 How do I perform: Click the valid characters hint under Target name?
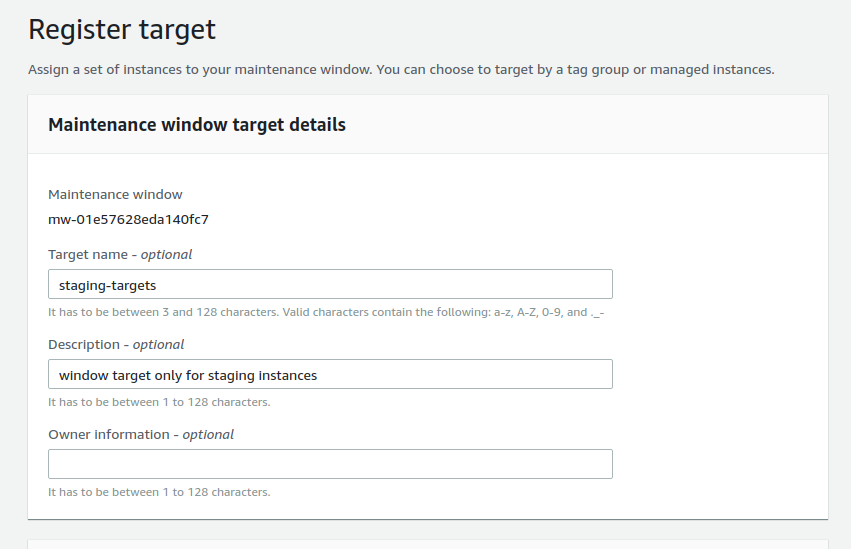(326, 312)
